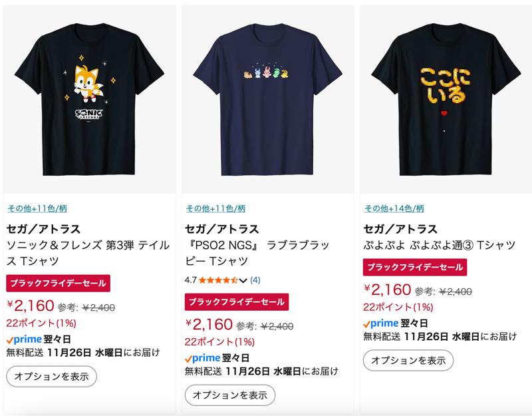Expand the rating breakdown chevron next to stars
The width and height of the screenshot is (532, 416).
pyautogui.click(x=243, y=280)
